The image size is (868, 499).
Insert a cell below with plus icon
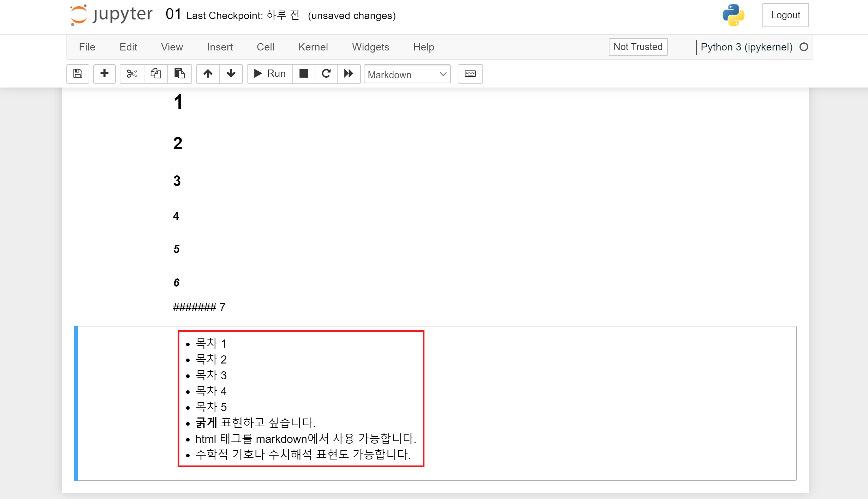point(104,73)
